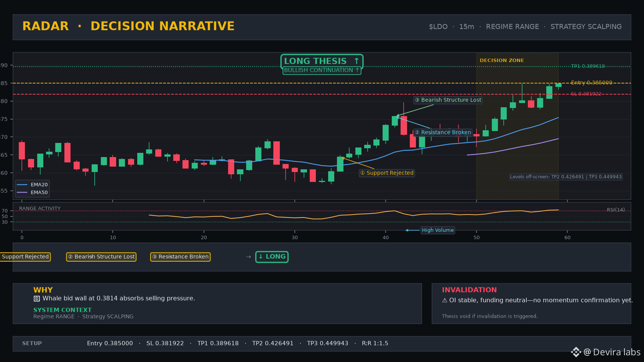The width and height of the screenshot is (644, 362).
Task: Click the SETUP row label
Action: point(32,344)
